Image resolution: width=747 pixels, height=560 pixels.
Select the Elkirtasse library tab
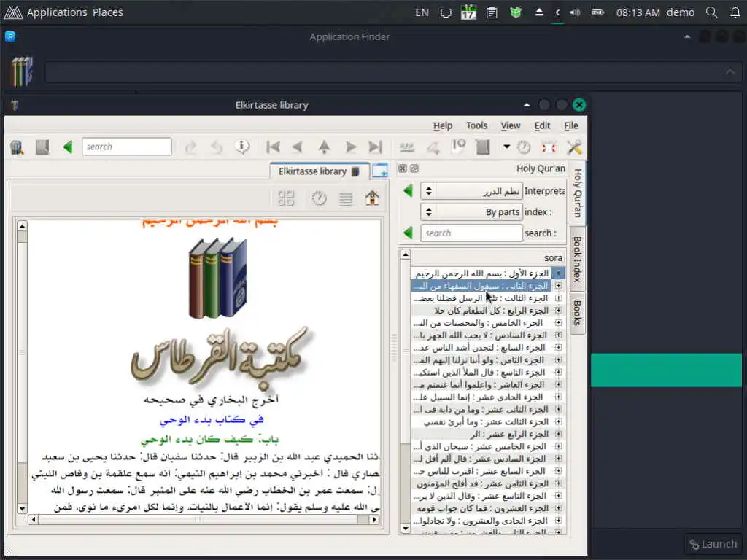(320, 171)
